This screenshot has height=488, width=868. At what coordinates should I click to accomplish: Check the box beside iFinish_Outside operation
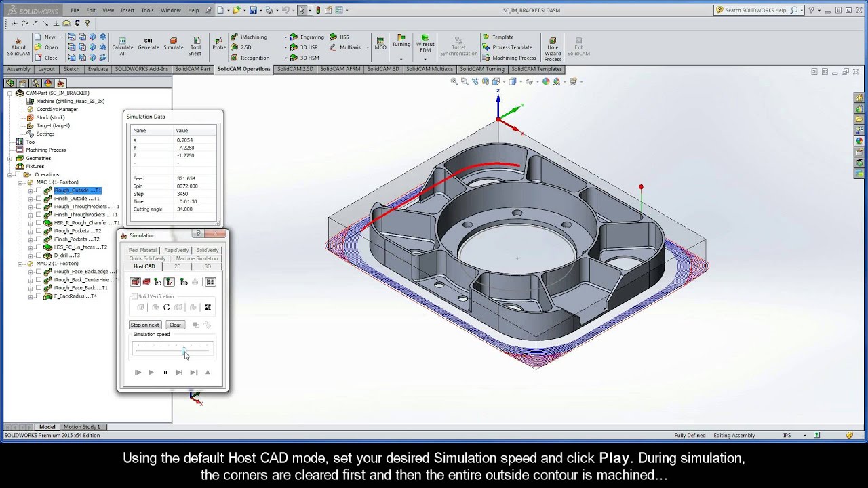[x=39, y=199]
